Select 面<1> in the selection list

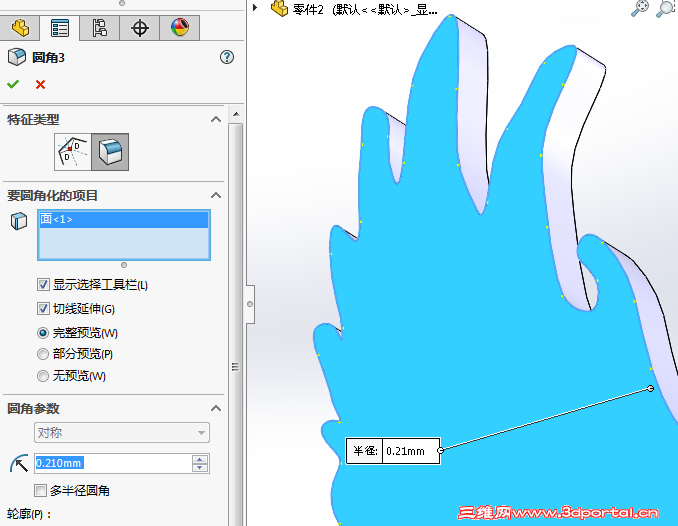pos(124,219)
